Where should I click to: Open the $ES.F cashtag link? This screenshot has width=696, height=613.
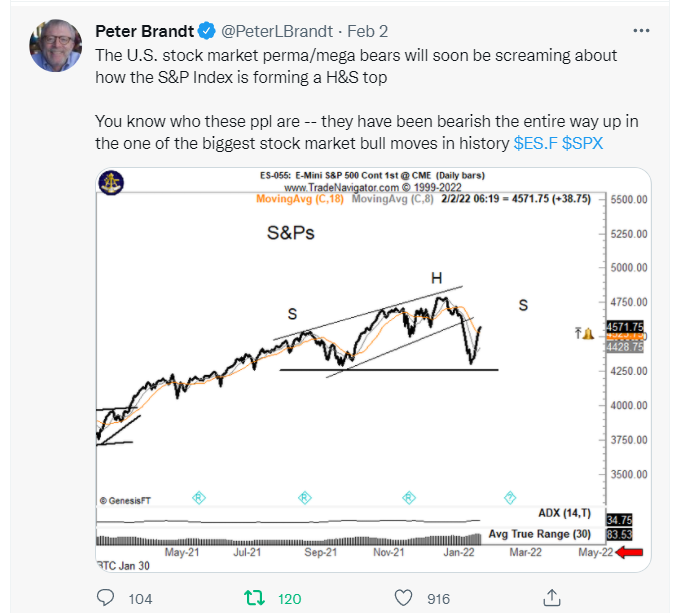point(535,145)
